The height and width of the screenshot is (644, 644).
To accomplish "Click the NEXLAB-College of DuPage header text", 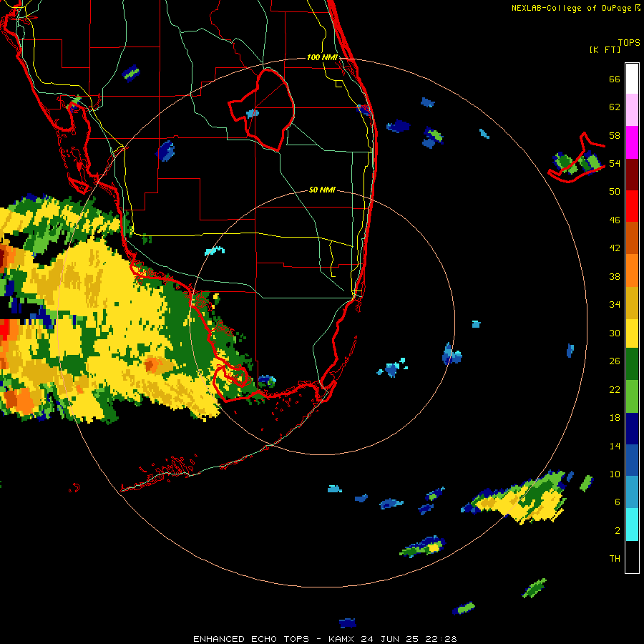I will click(x=576, y=8).
